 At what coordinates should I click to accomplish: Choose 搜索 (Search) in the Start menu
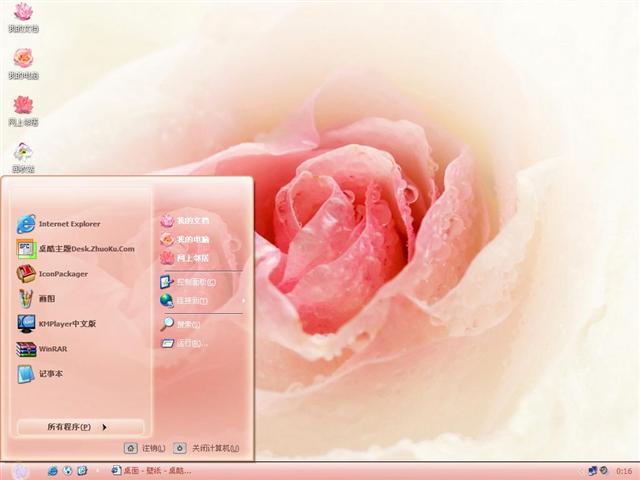click(x=187, y=324)
